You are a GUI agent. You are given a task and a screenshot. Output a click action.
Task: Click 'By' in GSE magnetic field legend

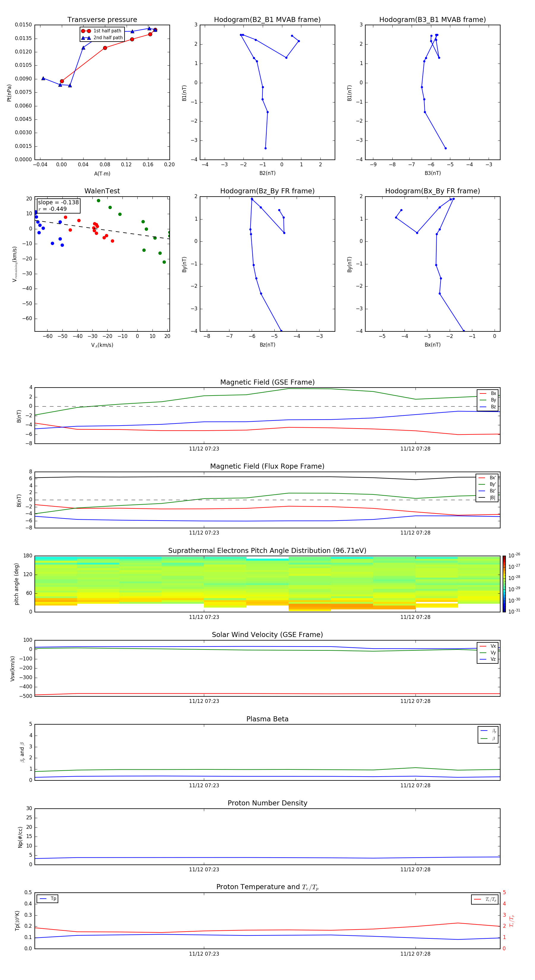[x=488, y=400]
